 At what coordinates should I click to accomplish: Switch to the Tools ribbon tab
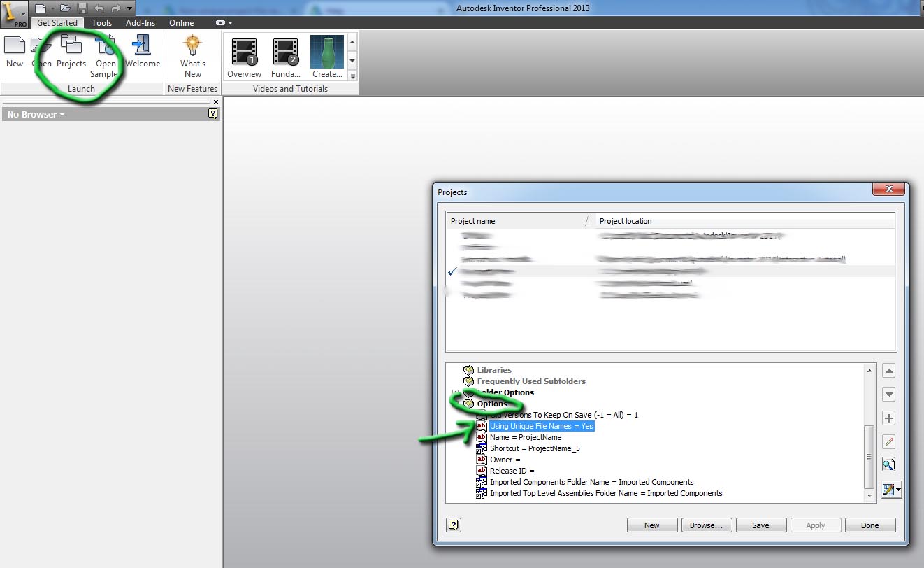coord(102,23)
